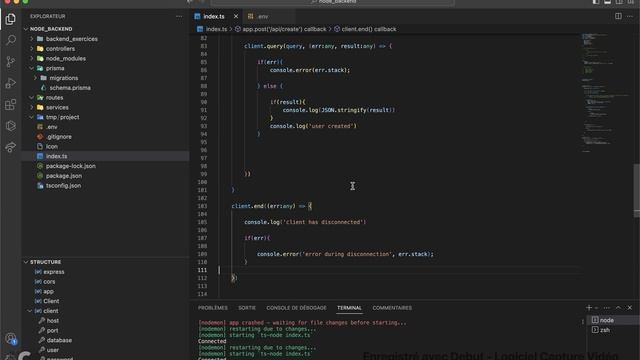
Task: Close the terminal panel
Action: [630, 308]
